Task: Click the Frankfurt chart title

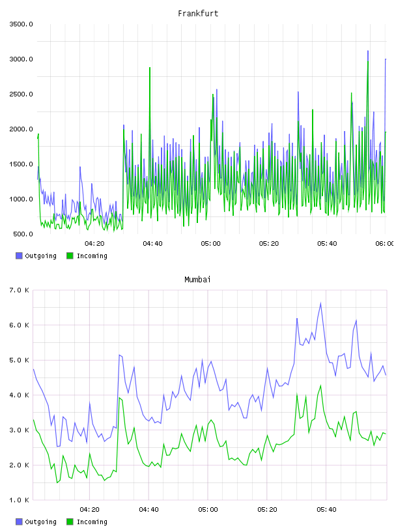Action: 198,14
